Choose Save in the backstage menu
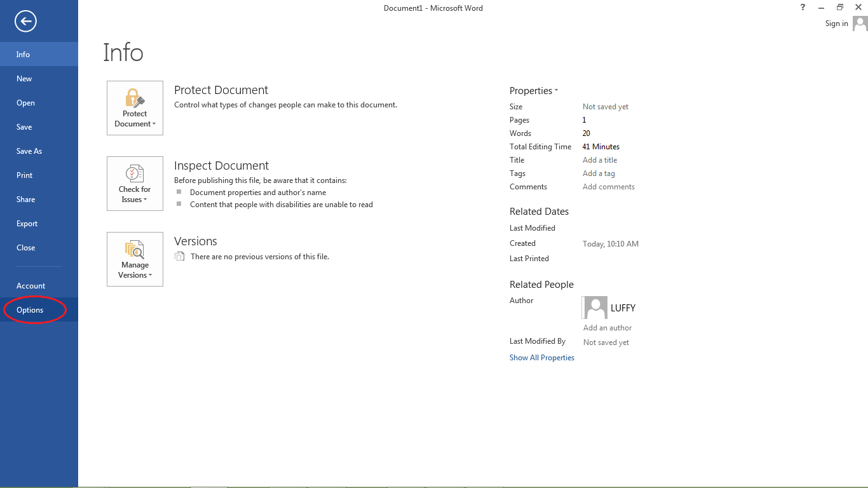Image resolution: width=868 pixels, height=488 pixels. tap(39, 126)
